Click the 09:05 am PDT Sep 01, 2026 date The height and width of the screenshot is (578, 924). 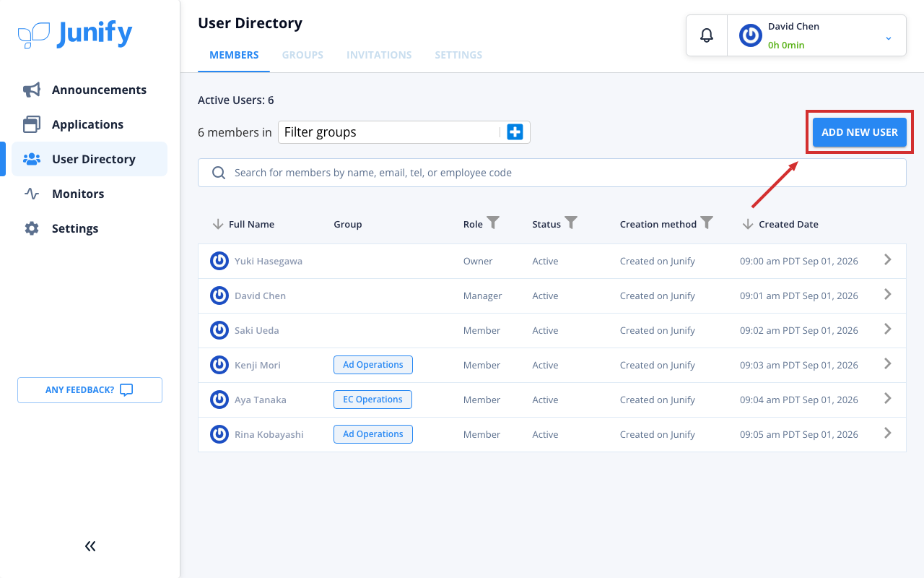tap(799, 434)
